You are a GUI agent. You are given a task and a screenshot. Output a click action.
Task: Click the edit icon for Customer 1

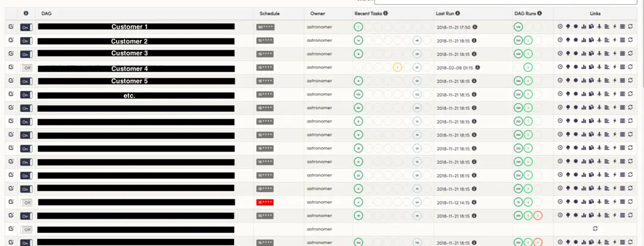click(11, 26)
